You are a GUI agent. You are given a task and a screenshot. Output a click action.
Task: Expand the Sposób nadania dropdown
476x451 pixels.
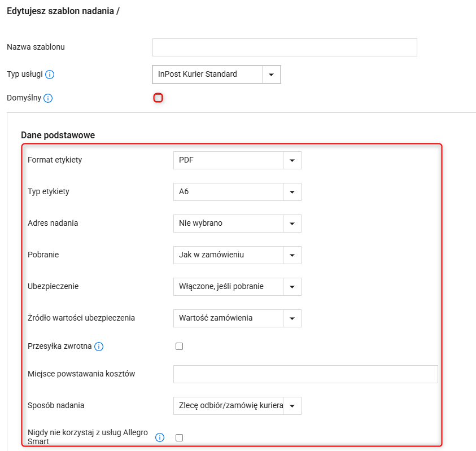(237, 406)
